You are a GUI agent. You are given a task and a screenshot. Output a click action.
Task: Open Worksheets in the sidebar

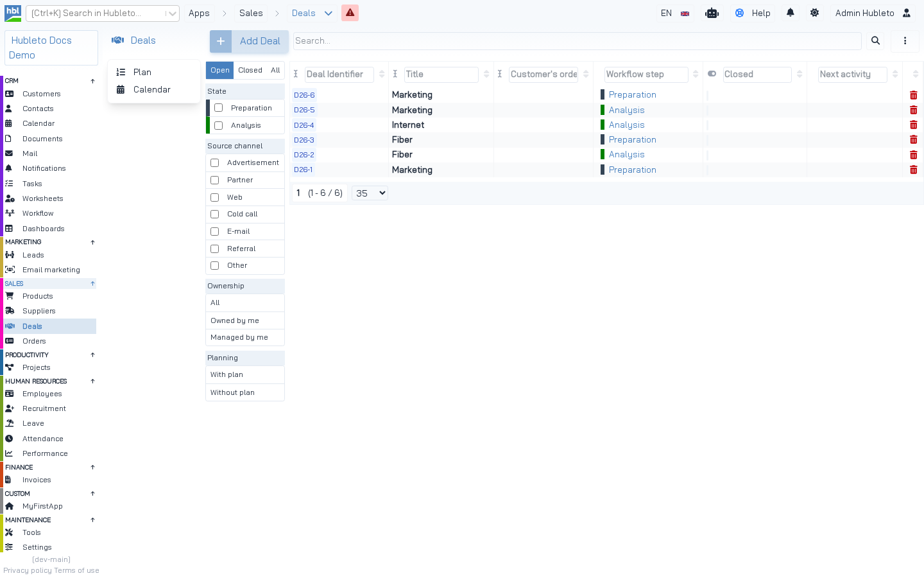(x=49, y=198)
